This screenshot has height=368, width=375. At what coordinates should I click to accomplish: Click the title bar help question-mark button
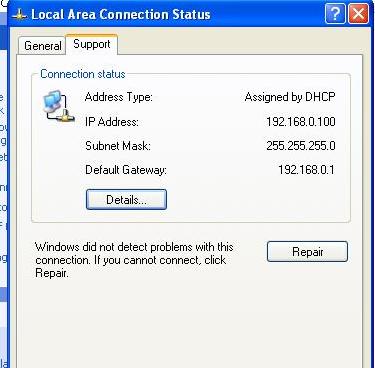(335, 14)
